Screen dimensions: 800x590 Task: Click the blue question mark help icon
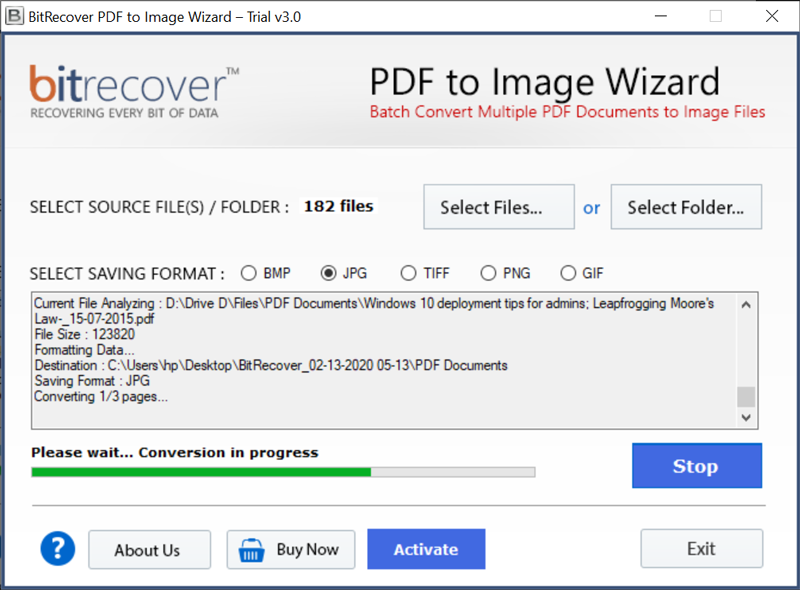(x=58, y=549)
